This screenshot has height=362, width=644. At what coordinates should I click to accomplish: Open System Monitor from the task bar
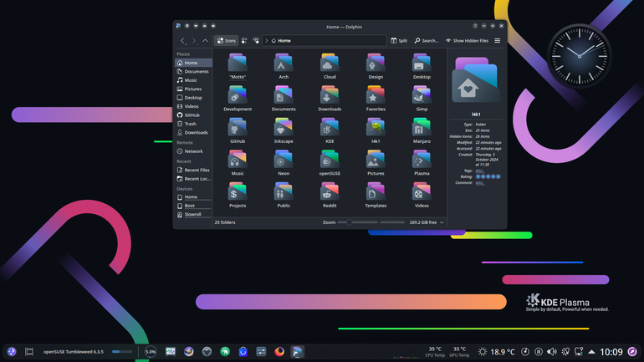pyautogui.click(x=171, y=352)
